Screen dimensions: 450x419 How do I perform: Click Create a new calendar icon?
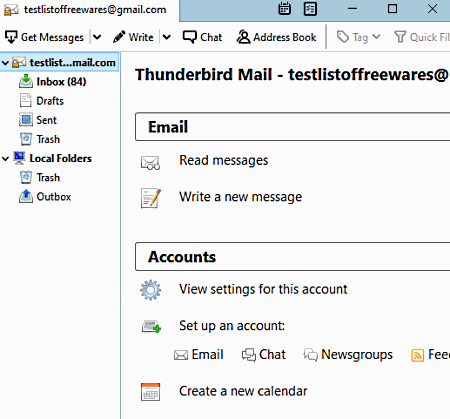point(150,392)
